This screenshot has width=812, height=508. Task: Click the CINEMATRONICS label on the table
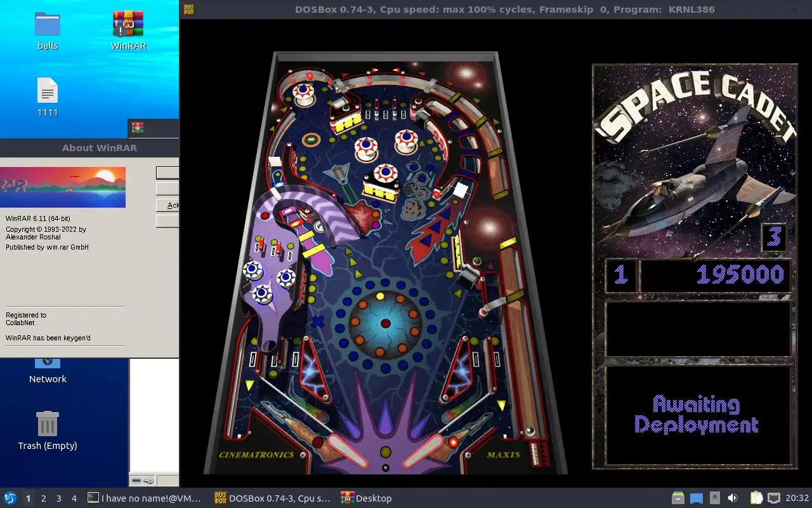click(x=256, y=455)
